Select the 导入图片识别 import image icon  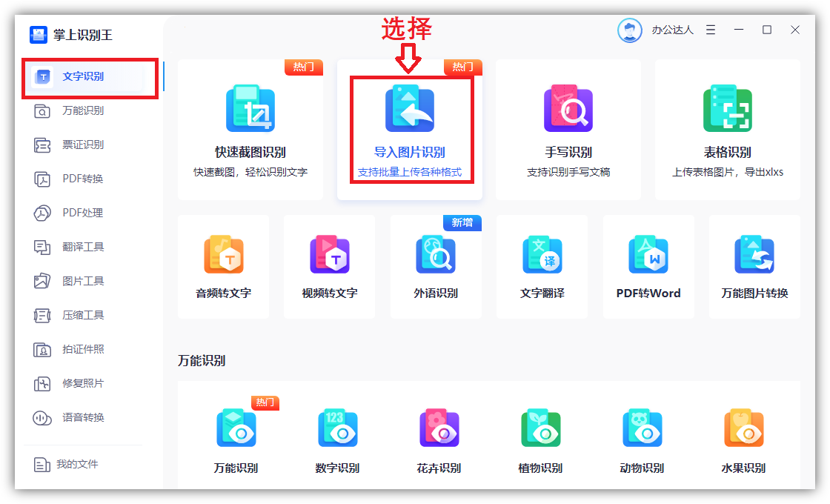pyautogui.click(x=409, y=109)
